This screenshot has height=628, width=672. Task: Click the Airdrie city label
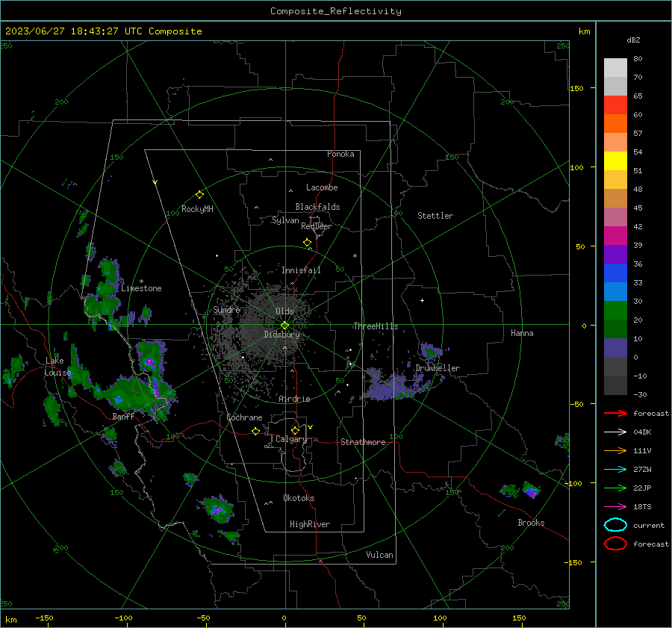point(294,399)
